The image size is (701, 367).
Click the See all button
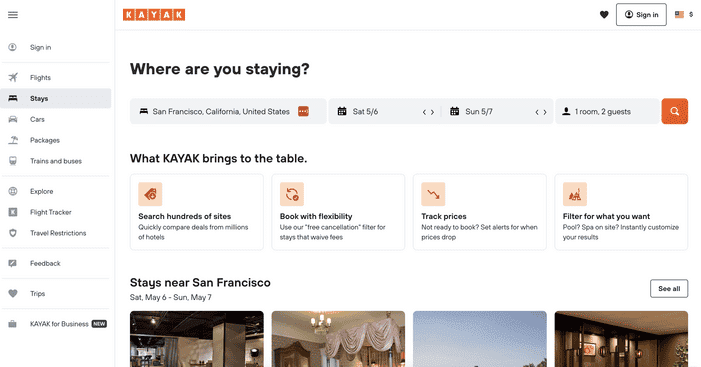point(669,289)
